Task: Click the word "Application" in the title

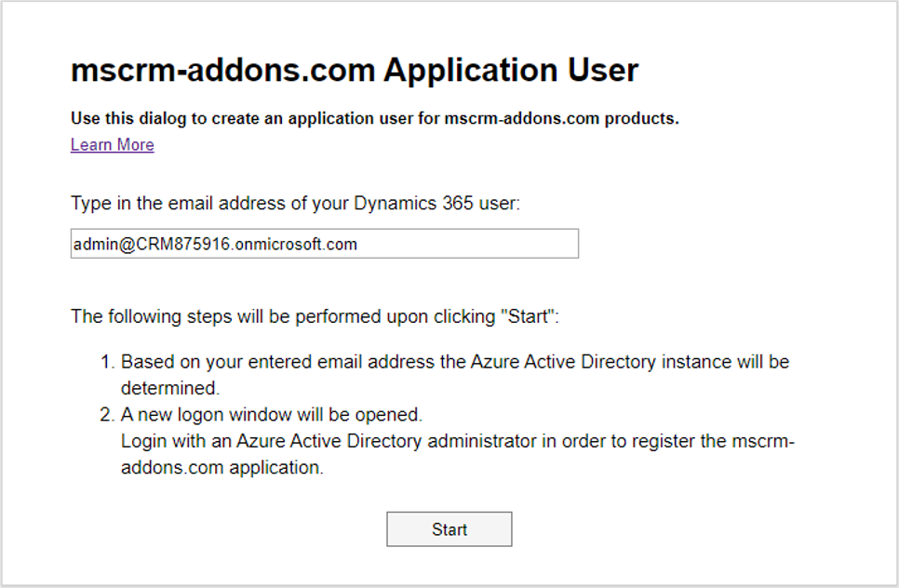Action: [470, 71]
